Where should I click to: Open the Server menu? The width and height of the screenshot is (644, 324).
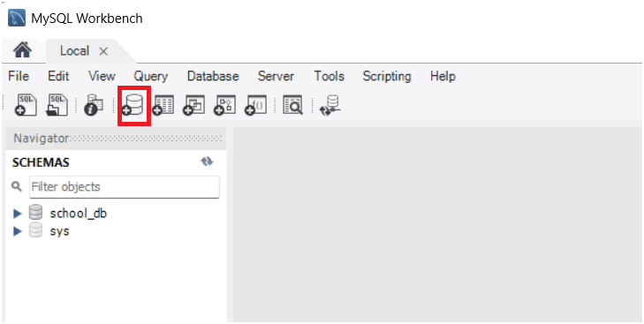coord(276,77)
